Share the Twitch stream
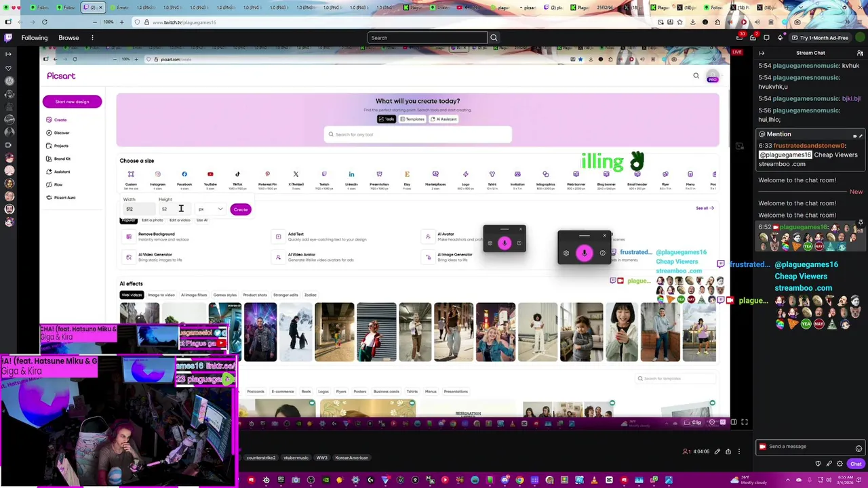The width and height of the screenshot is (868, 488). pyautogui.click(x=728, y=451)
